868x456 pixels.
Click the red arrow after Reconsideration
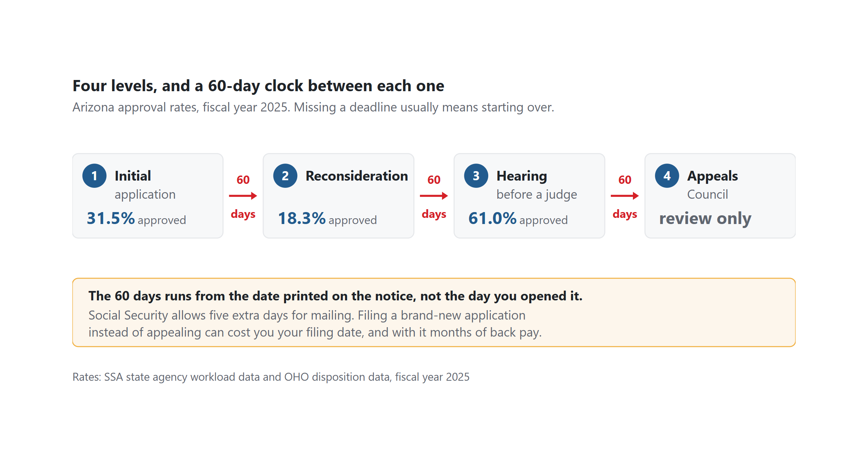[434, 196]
